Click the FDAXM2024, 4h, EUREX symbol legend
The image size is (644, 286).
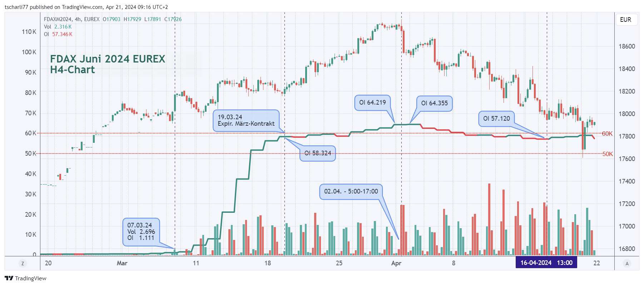point(71,19)
